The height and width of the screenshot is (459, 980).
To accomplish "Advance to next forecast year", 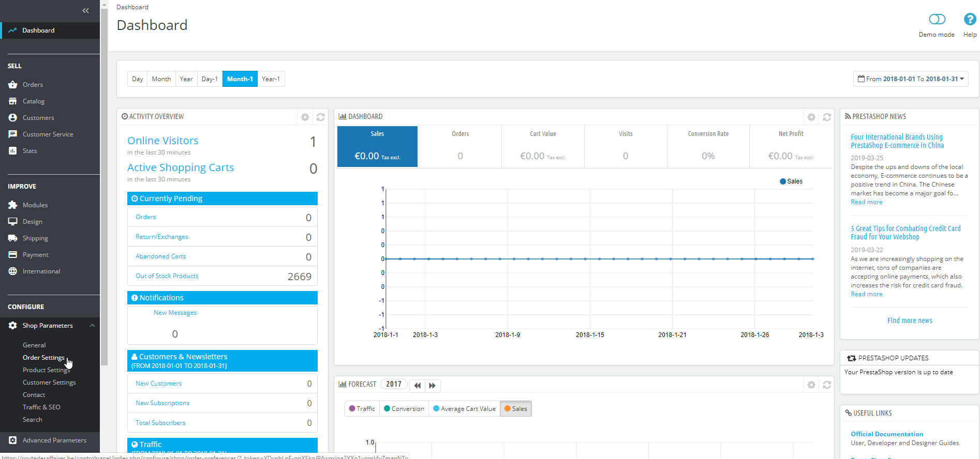I will (x=432, y=386).
